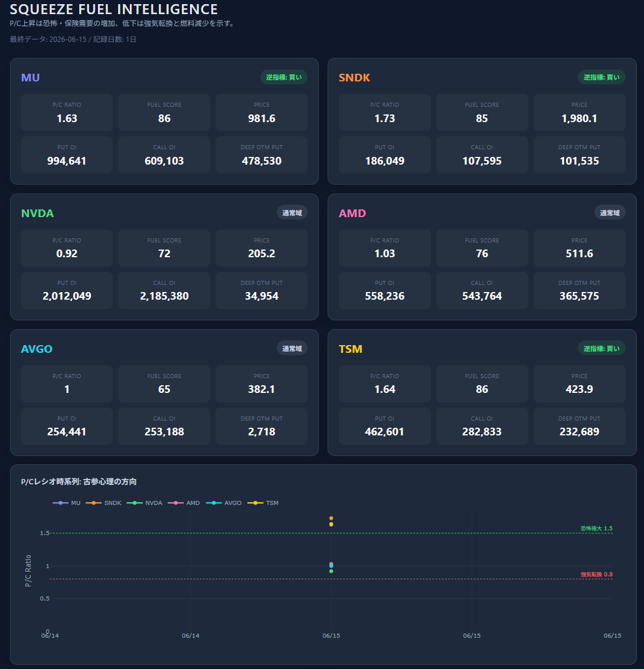Click MU price value 981.6
This screenshot has width=644, height=669.
coord(261,118)
